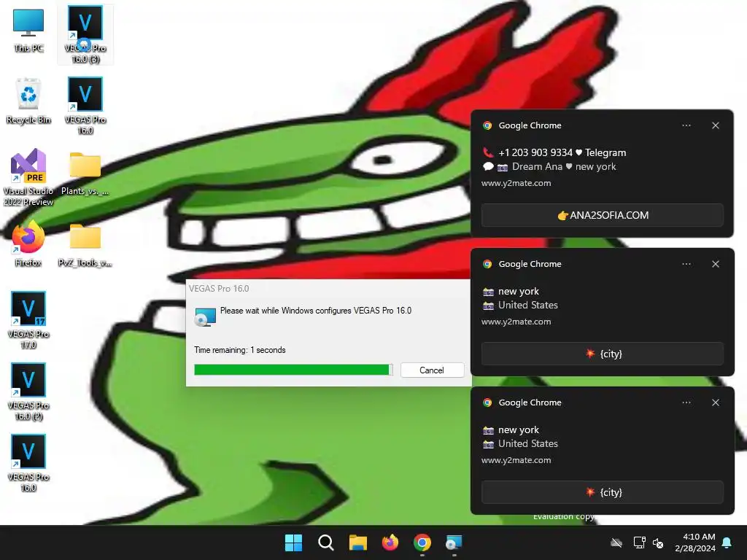Cancel the VEGAS Pro 16.0 configuration
The width and height of the screenshot is (747, 560).
coord(432,370)
